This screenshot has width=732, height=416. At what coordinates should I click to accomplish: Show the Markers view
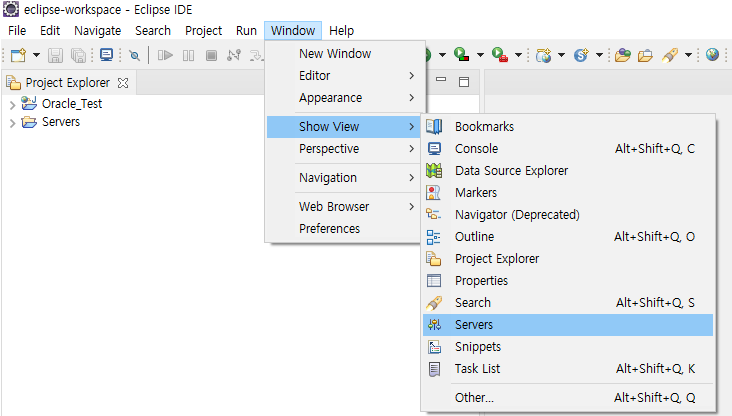point(568,192)
